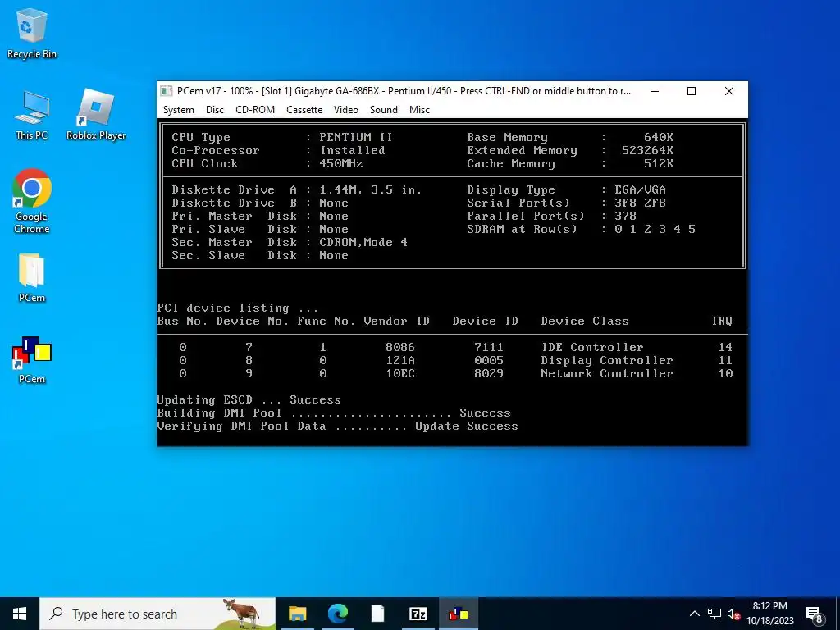This screenshot has height=630, width=840.
Task: Maximize the PCem window
Action: click(692, 91)
